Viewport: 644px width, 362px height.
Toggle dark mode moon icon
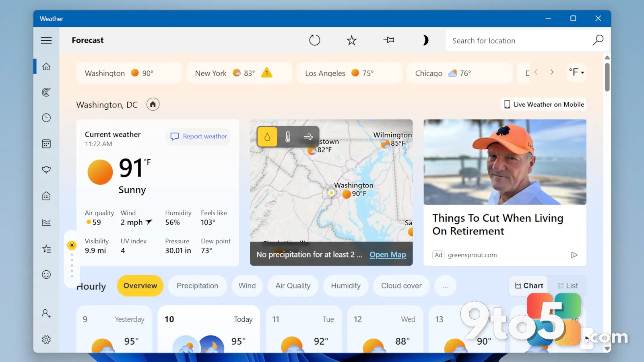coord(425,40)
